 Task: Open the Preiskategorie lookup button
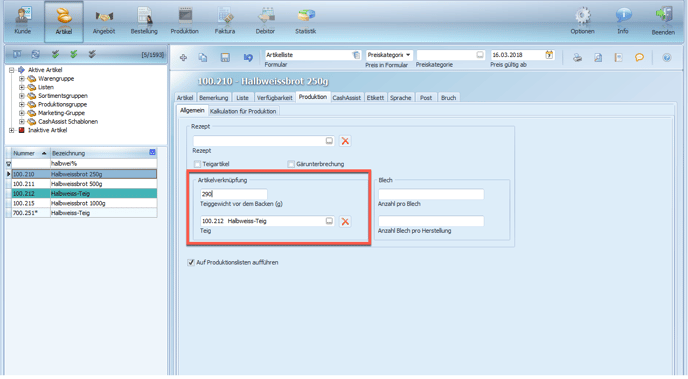[x=480, y=55]
